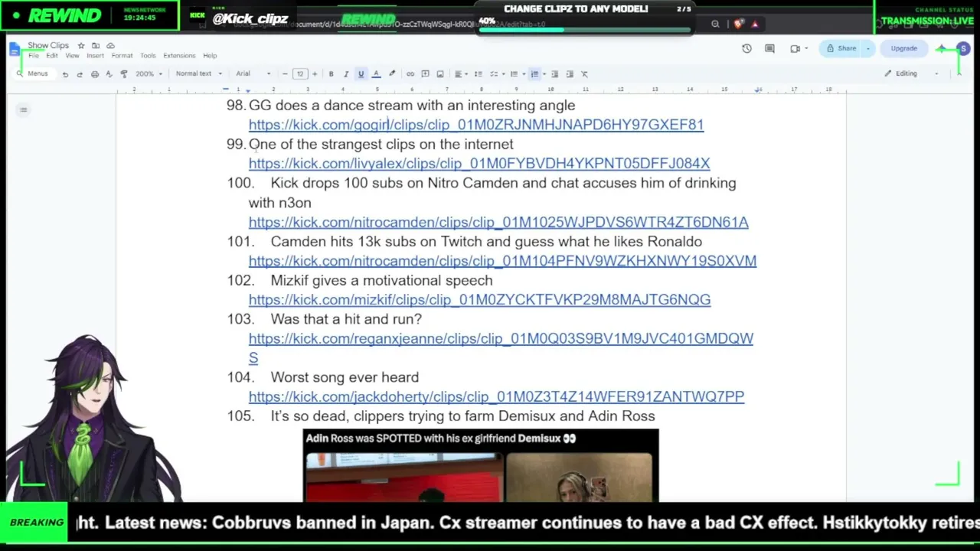The height and width of the screenshot is (551, 980).
Task: Toggle bold formatting
Action: click(x=331, y=74)
